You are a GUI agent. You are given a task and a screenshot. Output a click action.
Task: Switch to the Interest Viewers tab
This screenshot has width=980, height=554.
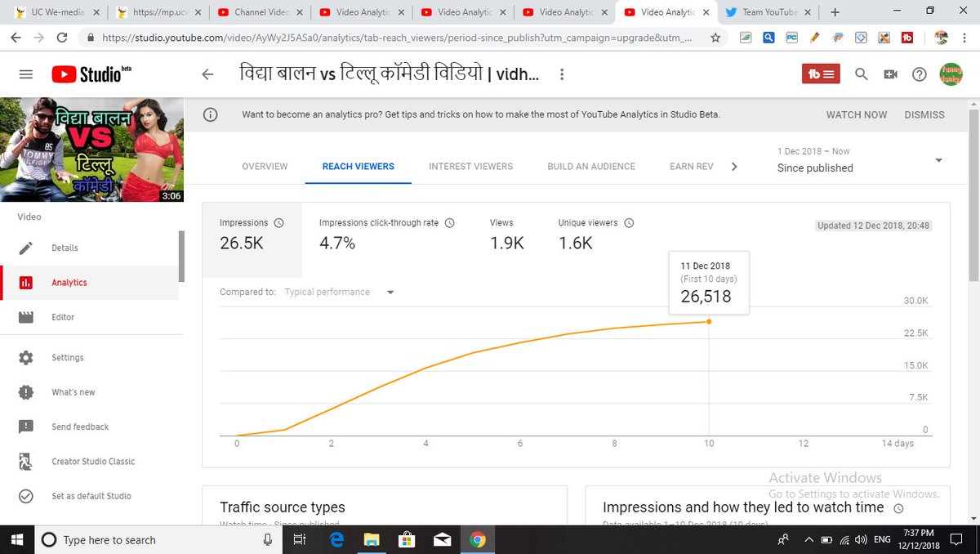click(471, 166)
